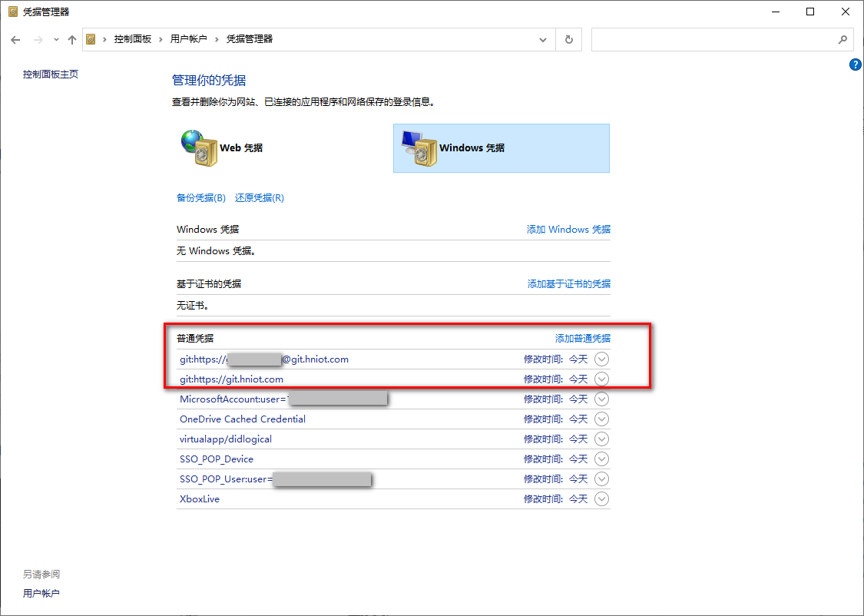Screen dimensions: 864x616
Task: Expand the XboxLive credential details
Action: (x=601, y=498)
